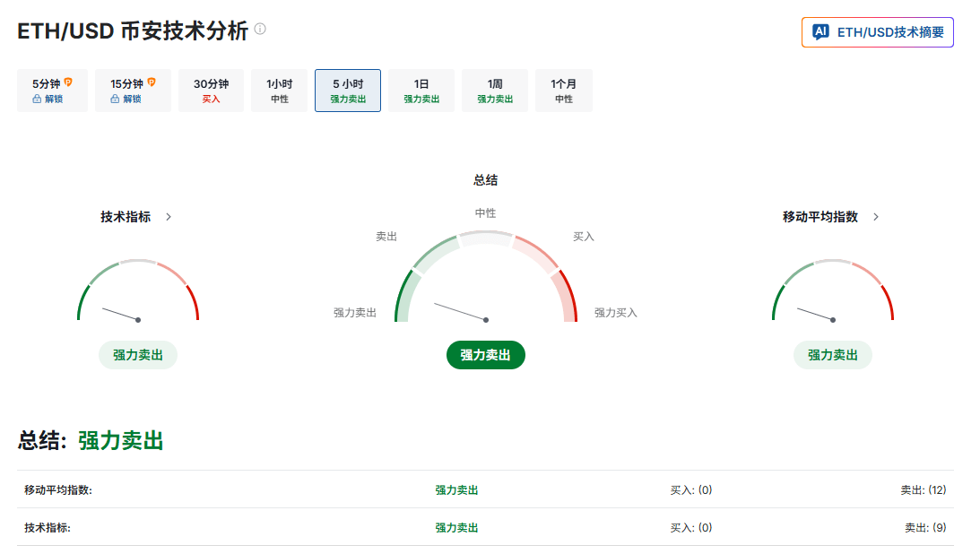Select the 5分钟 timeframe tab
Screen dimensions: 980x554
(53, 91)
